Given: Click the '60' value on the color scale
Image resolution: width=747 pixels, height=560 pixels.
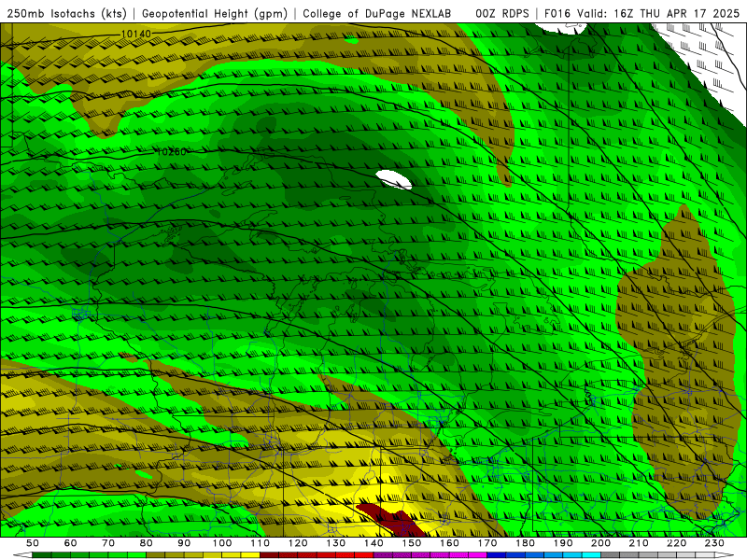Looking at the screenshot, I should coord(71,543).
